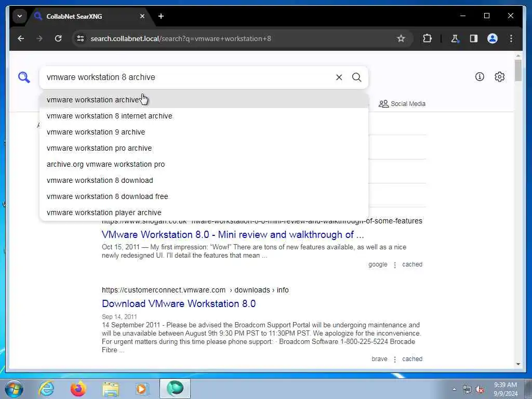Open the Windows Start menu
This screenshot has width=532, height=399.
[14, 389]
